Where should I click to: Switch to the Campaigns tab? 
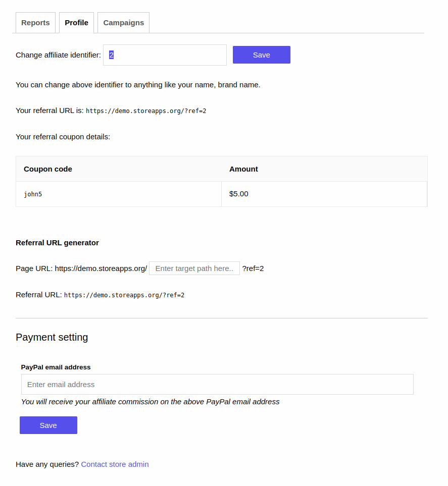click(123, 23)
